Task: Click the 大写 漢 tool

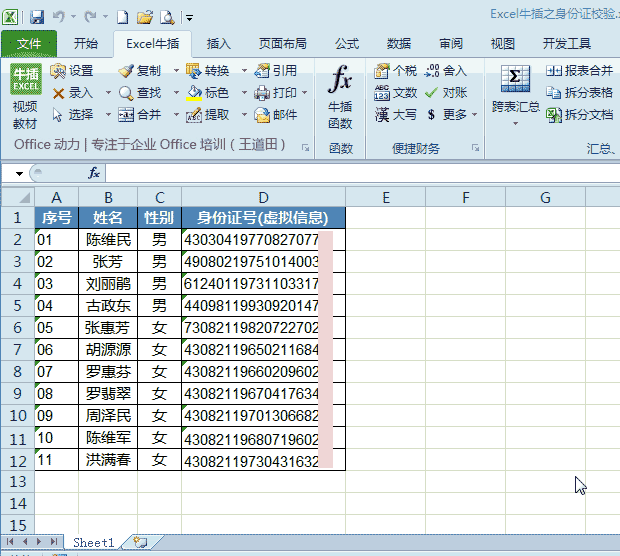Action: point(395,115)
